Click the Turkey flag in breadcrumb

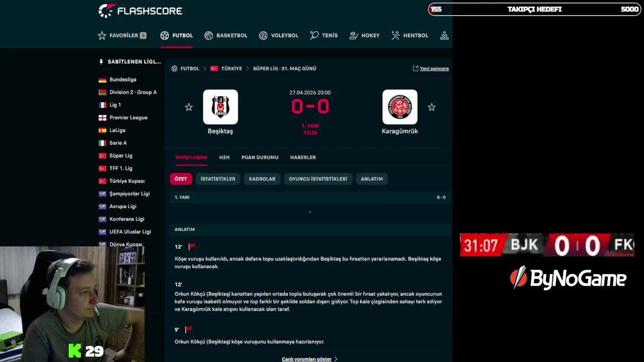tap(214, 68)
